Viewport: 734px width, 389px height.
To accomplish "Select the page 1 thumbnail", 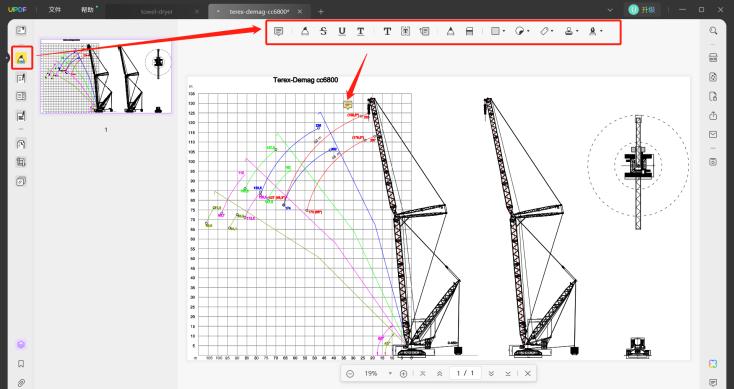I will click(106, 76).
